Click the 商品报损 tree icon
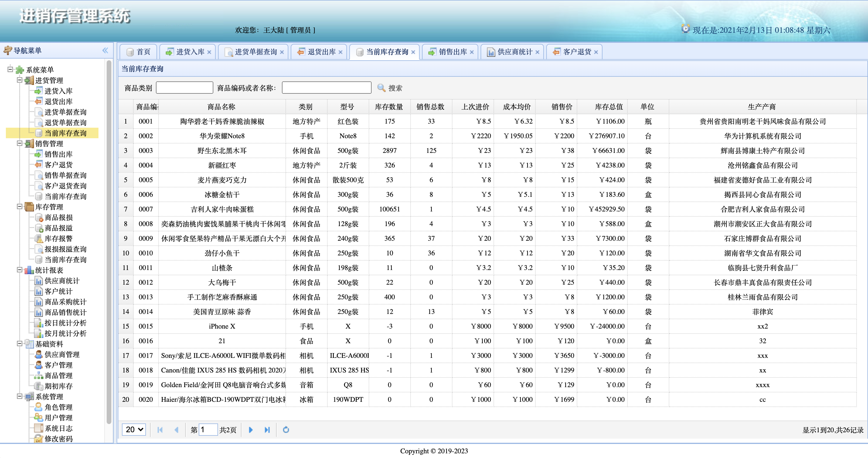Image resolution: width=868 pixels, height=458 pixels. tap(39, 218)
